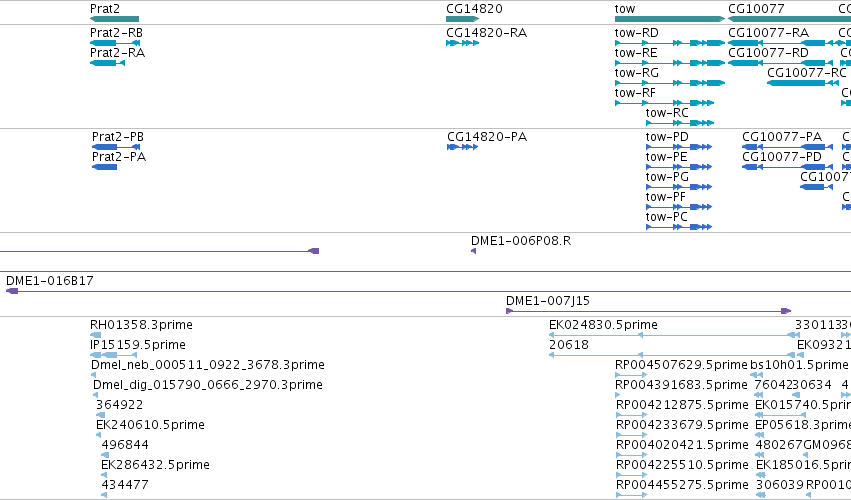Select BAC clone DME1-016B17
Viewport: 851px width, 500px height.
[49, 281]
